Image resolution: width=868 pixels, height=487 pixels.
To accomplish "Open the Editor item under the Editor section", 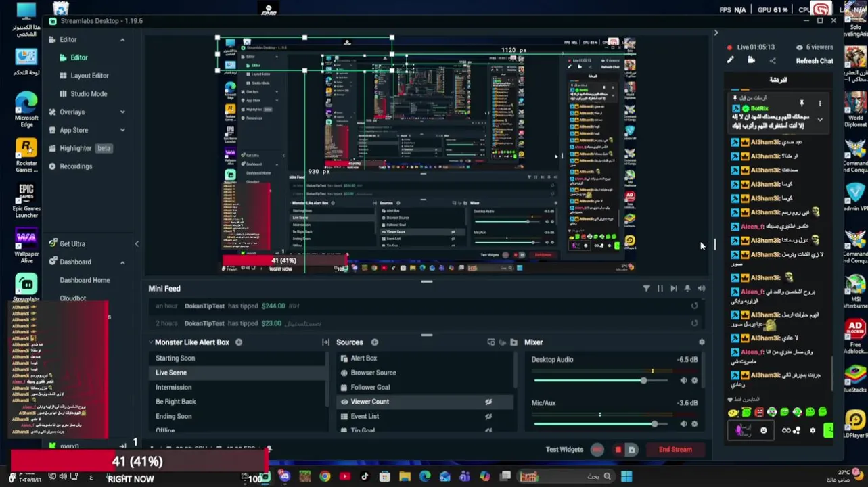I will 79,57.
